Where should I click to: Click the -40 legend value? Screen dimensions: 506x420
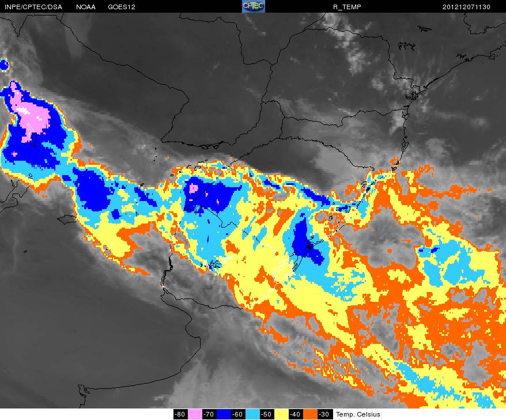[295, 414]
